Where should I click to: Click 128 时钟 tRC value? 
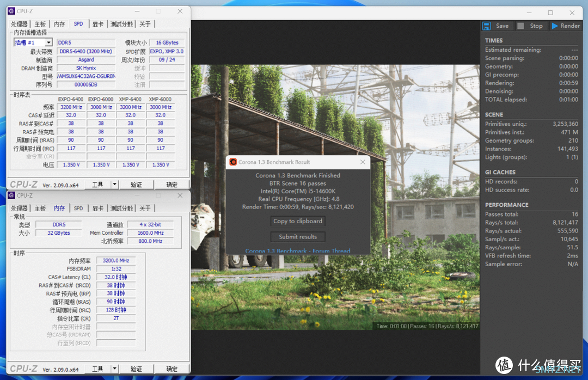click(x=117, y=310)
